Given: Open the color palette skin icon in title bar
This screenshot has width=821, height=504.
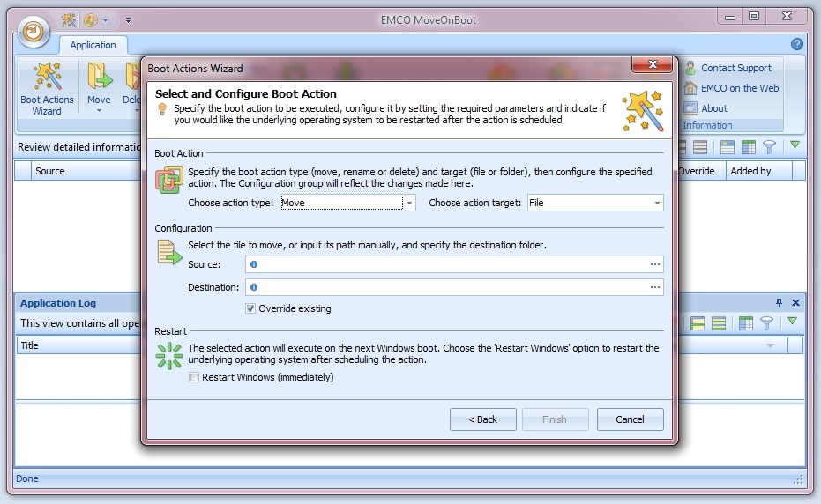Looking at the screenshot, I should [x=91, y=20].
